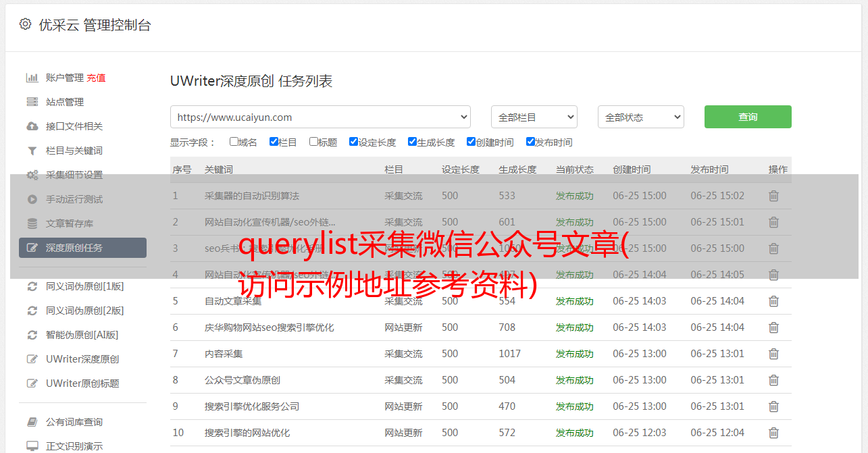Click the generated length value 708
The width and height of the screenshot is (868, 453).
[x=507, y=327]
